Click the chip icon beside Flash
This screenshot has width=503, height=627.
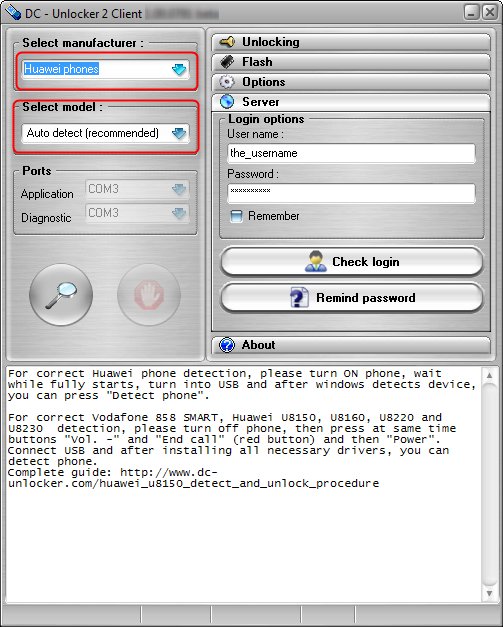(227, 62)
